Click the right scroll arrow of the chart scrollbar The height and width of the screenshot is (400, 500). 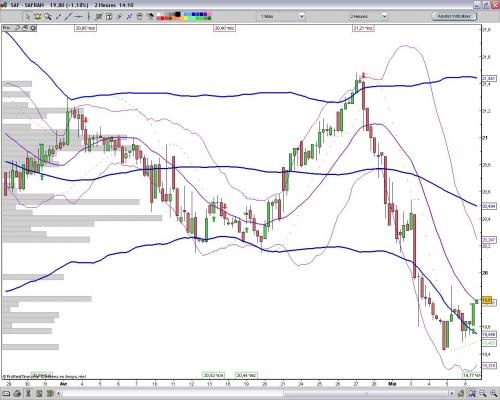click(x=451, y=394)
